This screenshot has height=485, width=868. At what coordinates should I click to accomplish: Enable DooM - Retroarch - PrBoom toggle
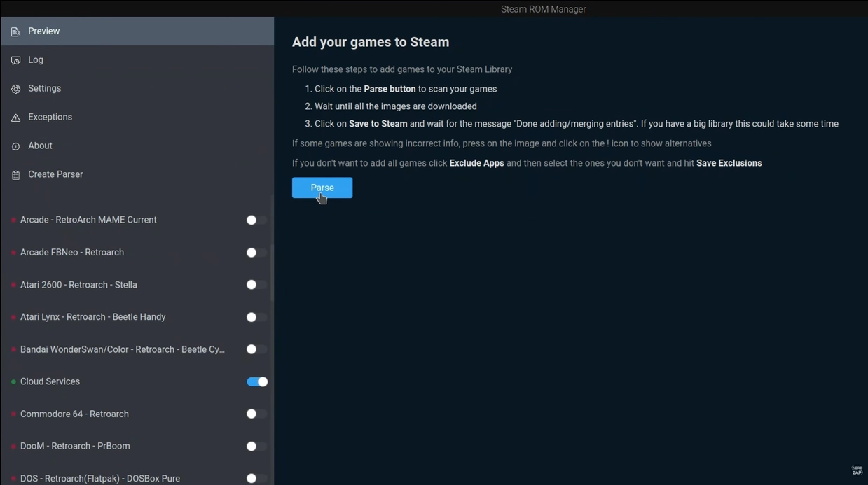coord(256,446)
